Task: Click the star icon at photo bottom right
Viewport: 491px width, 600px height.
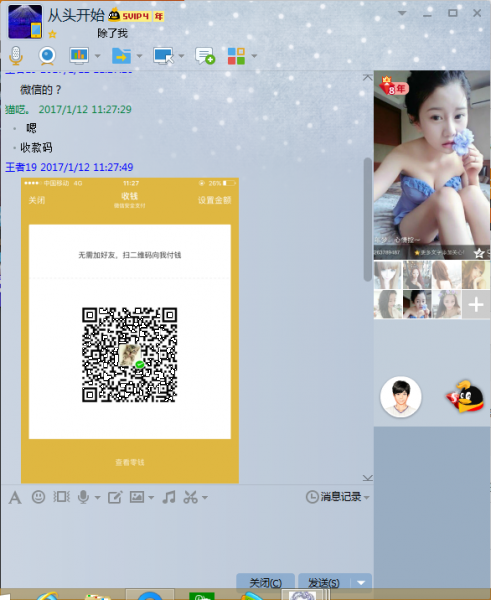Action: point(479,253)
